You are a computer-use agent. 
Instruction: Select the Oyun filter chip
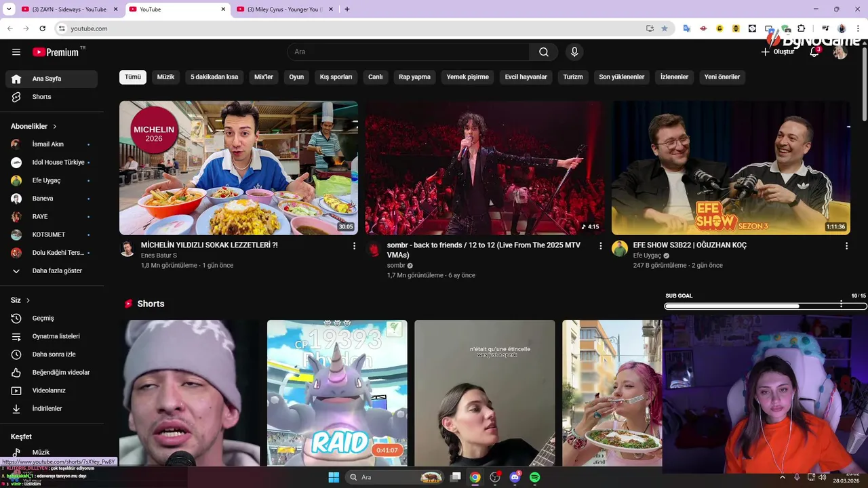click(x=296, y=77)
